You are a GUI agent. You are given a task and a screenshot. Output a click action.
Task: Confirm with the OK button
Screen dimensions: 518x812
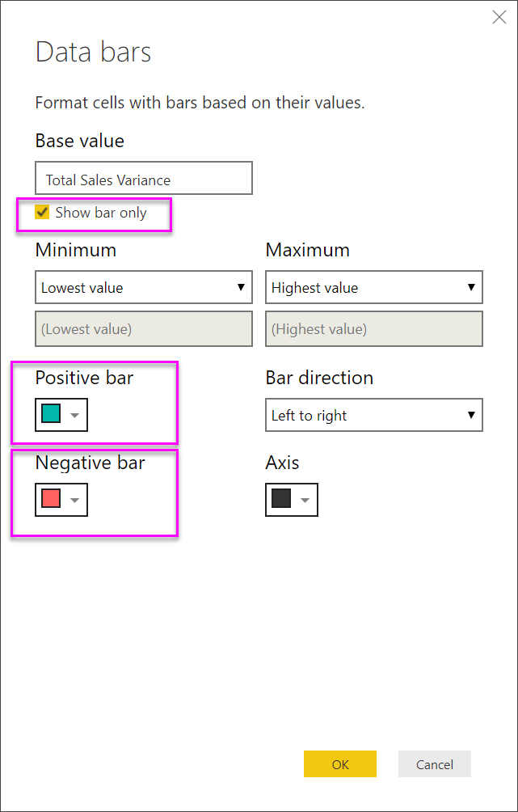(340, 763)
